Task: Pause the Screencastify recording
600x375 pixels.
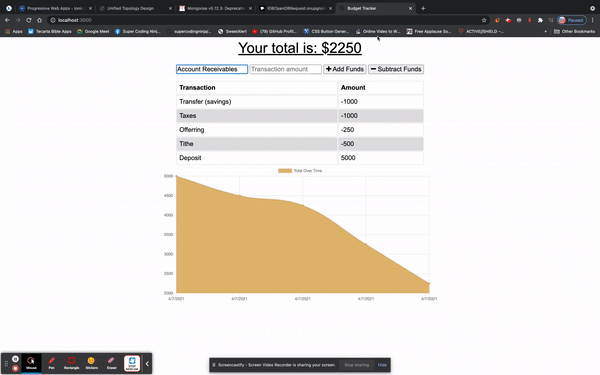Action: click(15, 359)
